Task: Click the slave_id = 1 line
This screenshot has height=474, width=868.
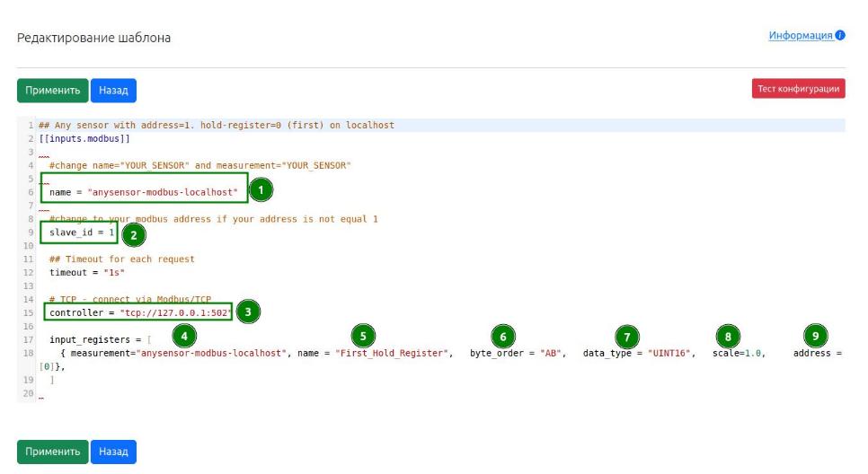Action: click(82, 233)
